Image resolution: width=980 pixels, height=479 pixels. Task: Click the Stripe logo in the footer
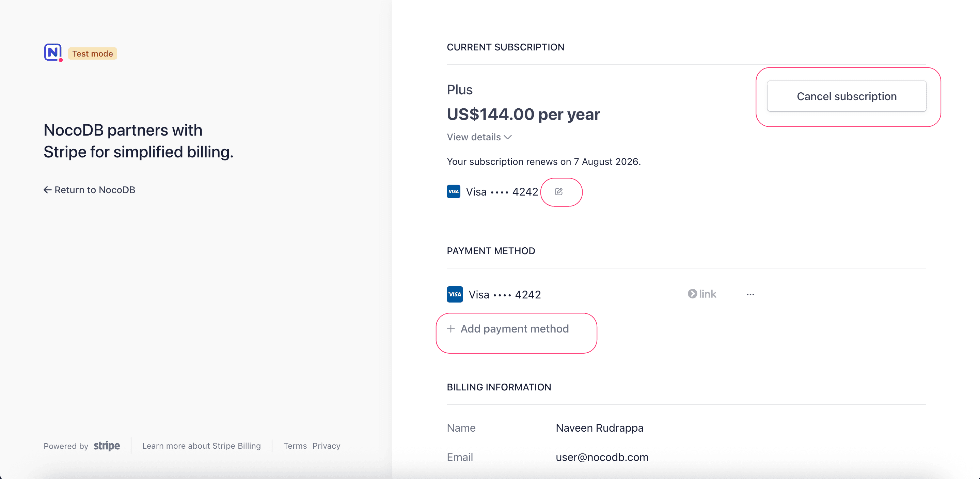[x=107, y=446]
